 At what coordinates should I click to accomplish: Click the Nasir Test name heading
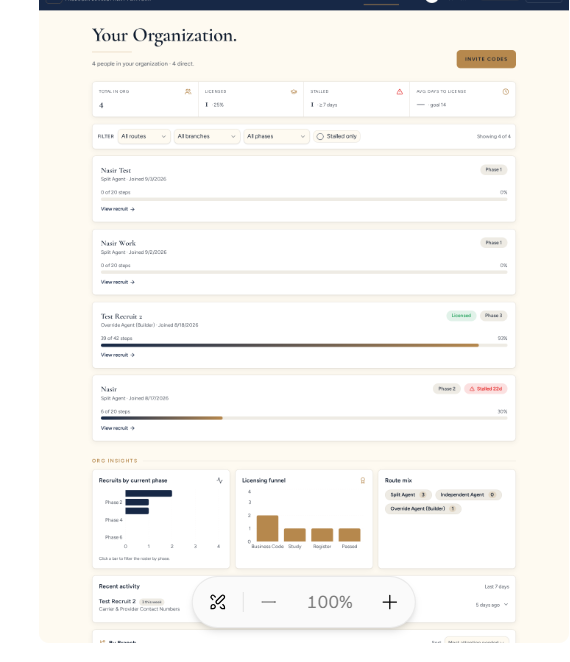(116, 171)
